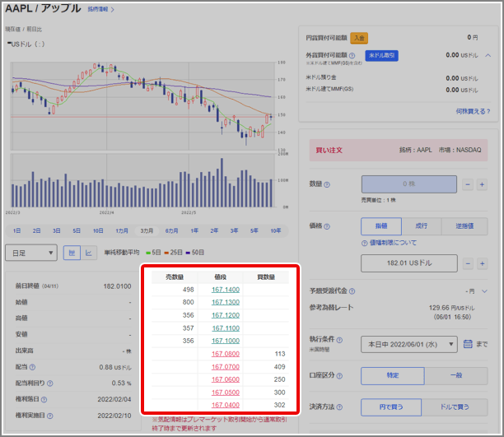Open the 日足 chart interval dropdown
504x437 pixels.
pyautogui.click(x=31, y=253)
